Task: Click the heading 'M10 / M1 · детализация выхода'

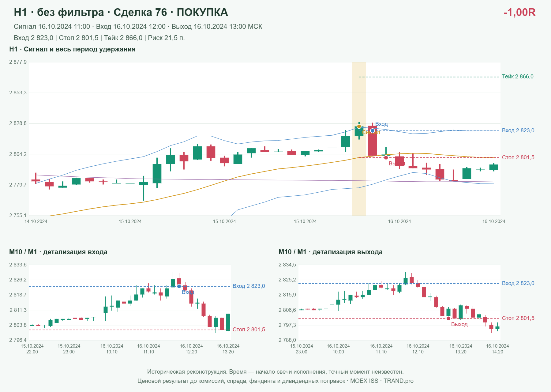Action: coord(330,252)
